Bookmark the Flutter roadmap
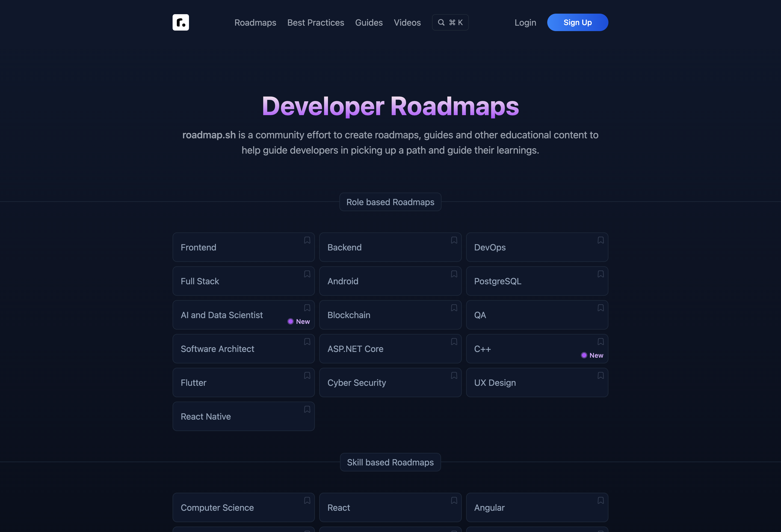This screenshot has width=781, height=532. pos(307,376)
